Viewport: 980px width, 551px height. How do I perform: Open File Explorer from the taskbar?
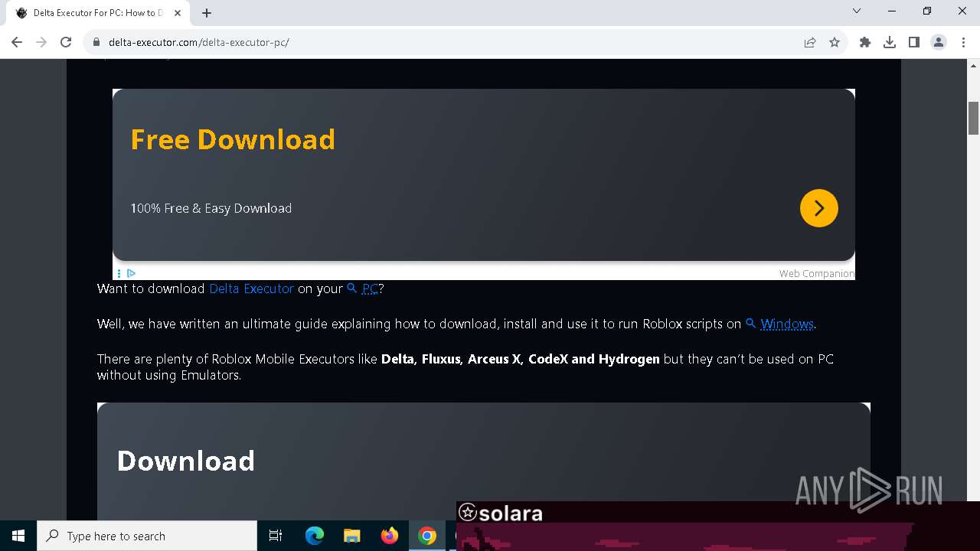click(351, 536)
